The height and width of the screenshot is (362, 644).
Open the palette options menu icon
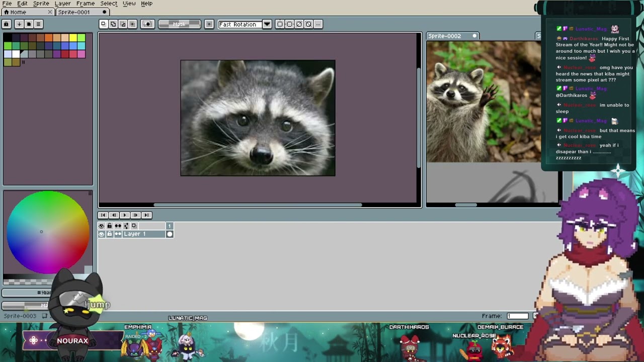point(38,24)
